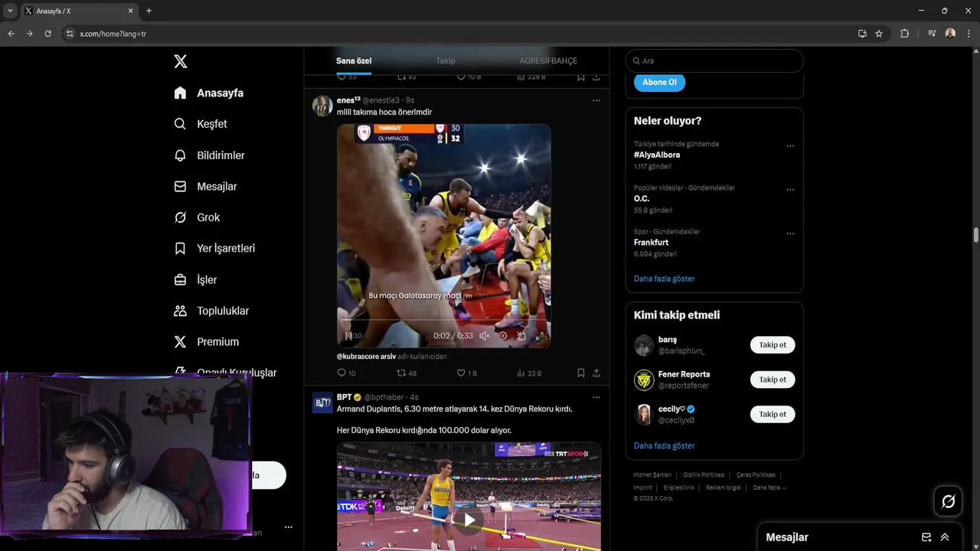Open the tab search dropdown

(10, 11)
